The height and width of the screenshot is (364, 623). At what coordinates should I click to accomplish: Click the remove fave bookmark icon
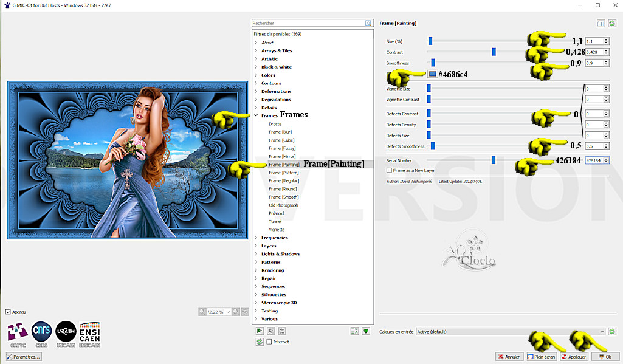[x=270, y=331]
